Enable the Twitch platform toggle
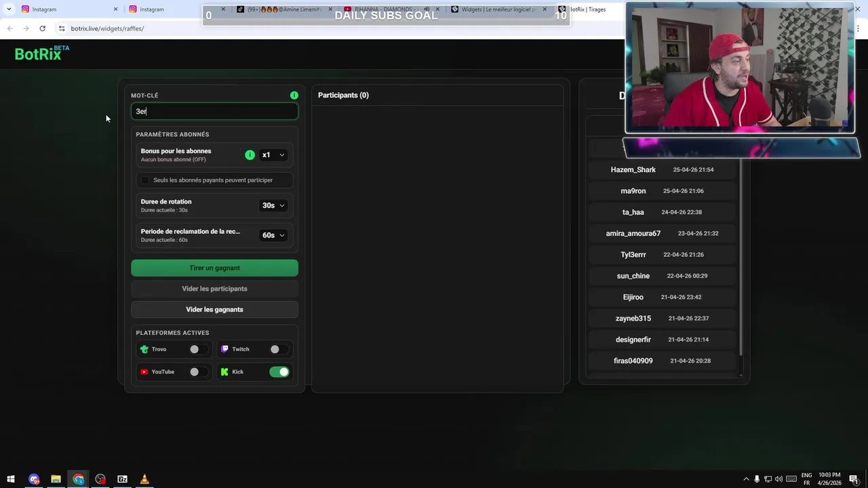Screen dimensions: 868x488 [x=279, y=349]
